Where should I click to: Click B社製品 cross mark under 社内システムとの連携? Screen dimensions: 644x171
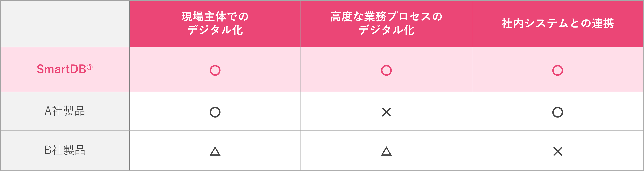tap(558, 152)
